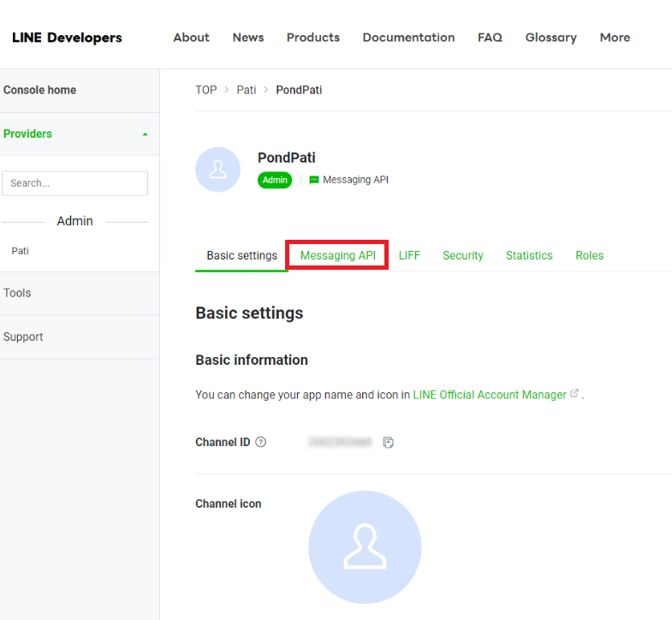The width and height of the screenshot is (672, 620).
Task: Open the Documentation menu item
Action: tap(408, 38)
